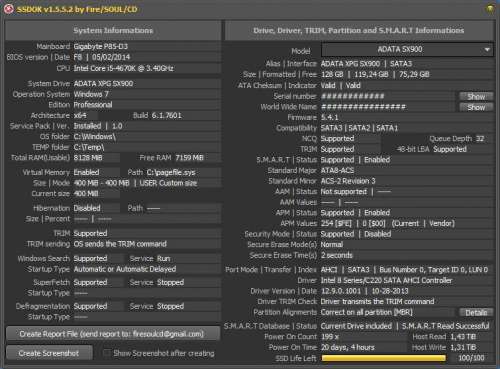Select Edition value Professional
Viewport: 500px width, 369px height.
[x=93, y=105]
